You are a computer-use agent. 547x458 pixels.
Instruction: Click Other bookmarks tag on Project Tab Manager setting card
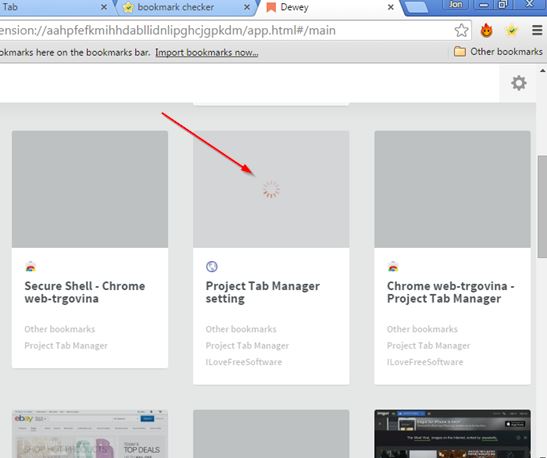coord(241,329)
